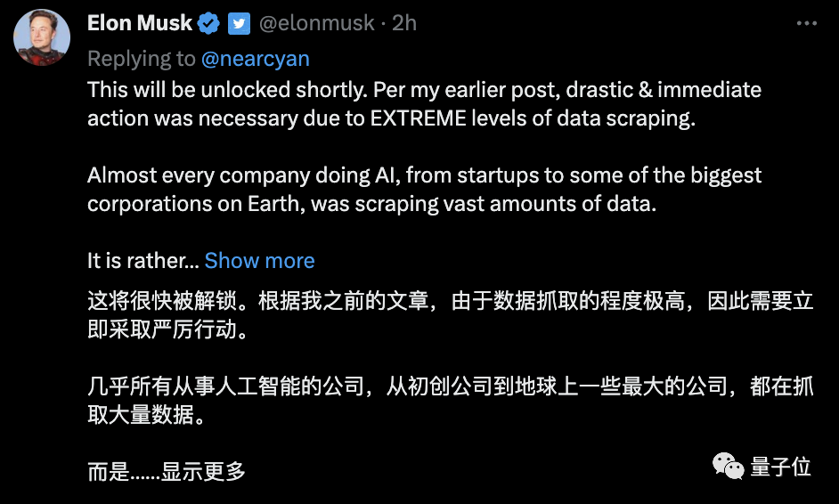Viewport: 839px width, 504px height.
Task: Click the 量子位 watermark text
Action: pyautogui.click(x=780, y=467)
